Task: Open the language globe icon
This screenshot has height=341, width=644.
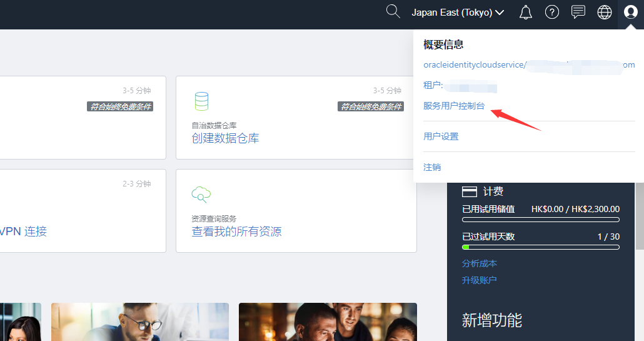Action: tap(605, 13)
